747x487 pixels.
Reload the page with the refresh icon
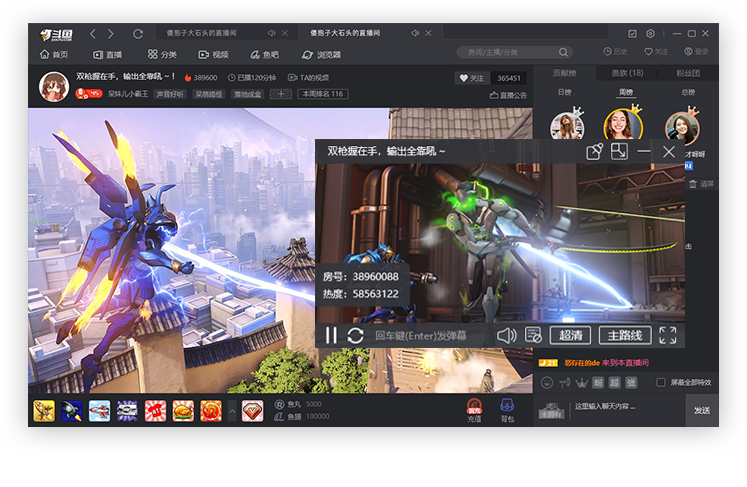[x=138, y=33]
